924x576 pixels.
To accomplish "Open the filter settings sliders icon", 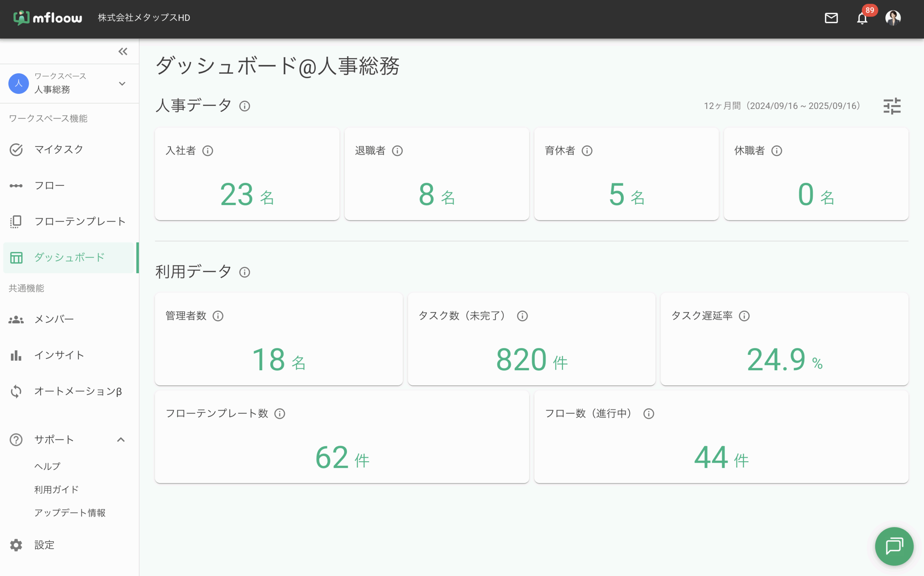I will coord(892,106).
